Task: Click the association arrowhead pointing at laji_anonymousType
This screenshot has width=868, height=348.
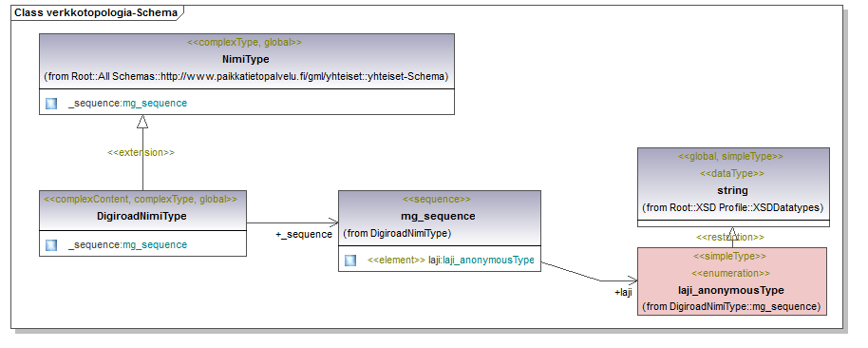Action: [x=632, y=280]
